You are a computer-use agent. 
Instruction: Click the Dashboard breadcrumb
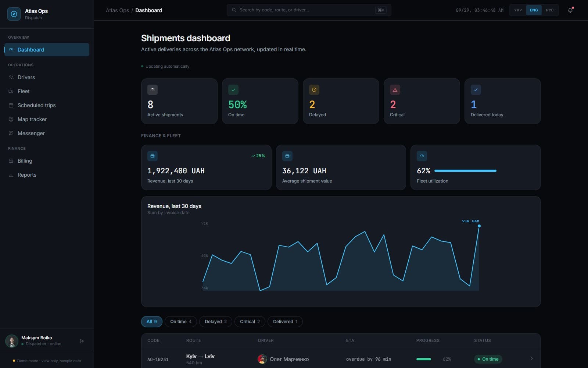pyautogui.click(x=148, y=10)
